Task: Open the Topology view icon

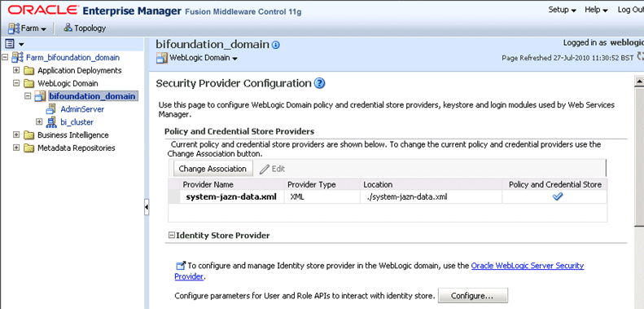Action: [68, 28]
